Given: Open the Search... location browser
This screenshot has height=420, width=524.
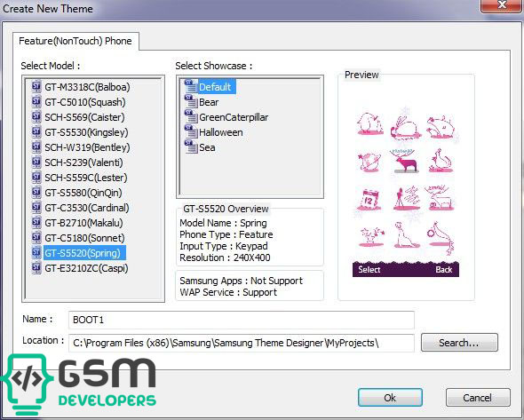Looking at the screenshot, I should (459, 343).
